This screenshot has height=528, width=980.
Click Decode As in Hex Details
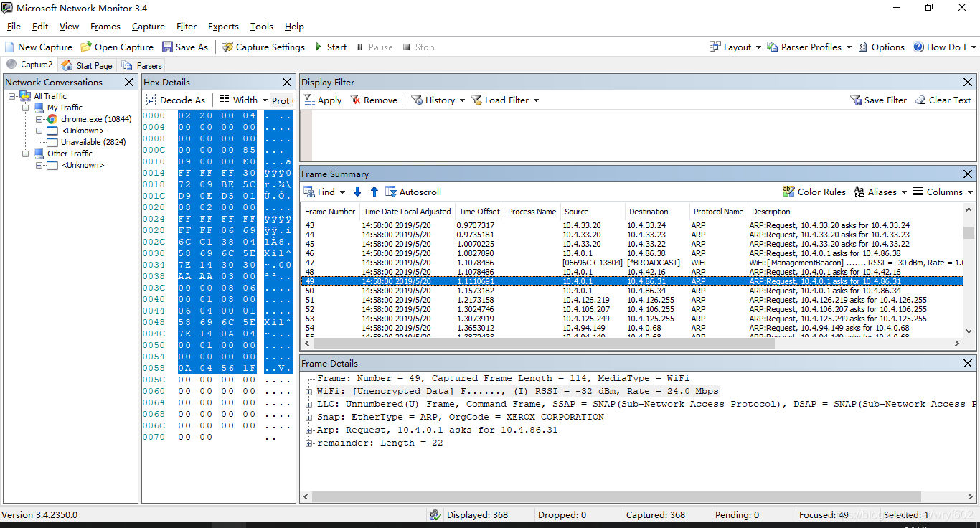tap(176, 100)
